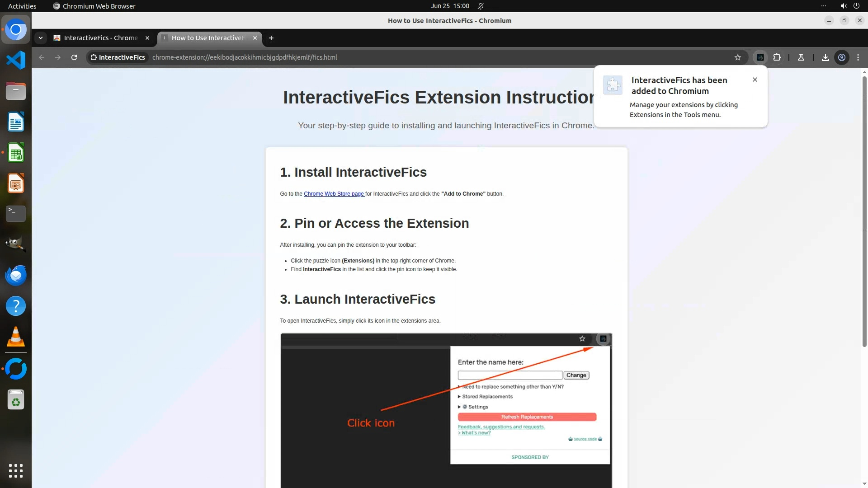
Task: Open system status menu in top bar
Action: (849, 6)
